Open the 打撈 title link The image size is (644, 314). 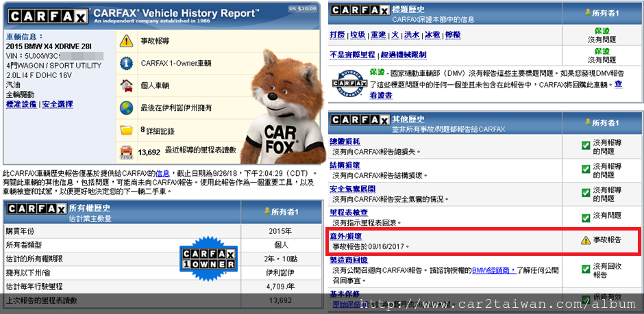tap(337, 36)
